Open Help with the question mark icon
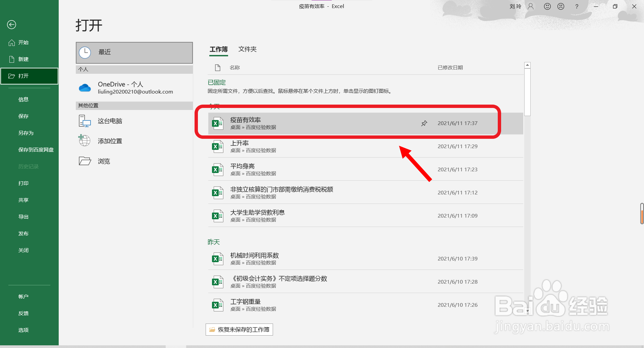 tap(577, 6)
